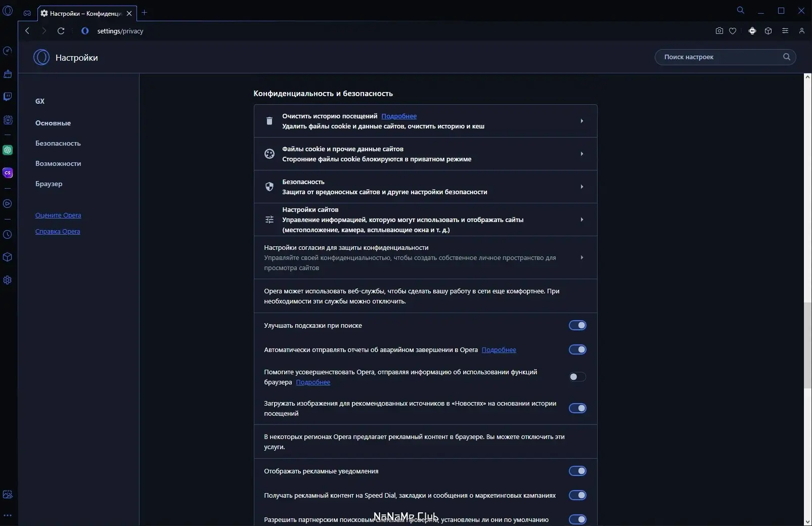Click the scrollbar up arrow
The image size is (812, 526).
pos(807,77)
